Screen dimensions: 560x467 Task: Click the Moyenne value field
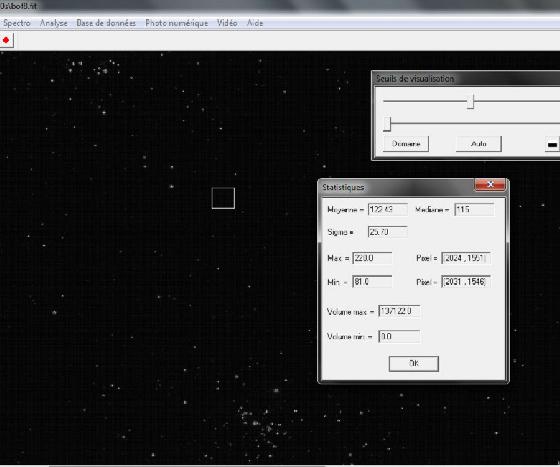(x=388, y=209)
